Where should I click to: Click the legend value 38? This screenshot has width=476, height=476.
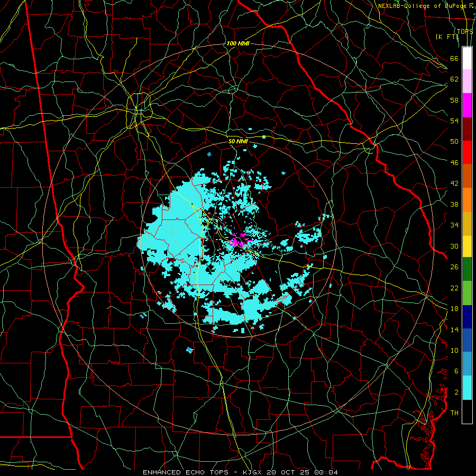[x=454, y=204]
